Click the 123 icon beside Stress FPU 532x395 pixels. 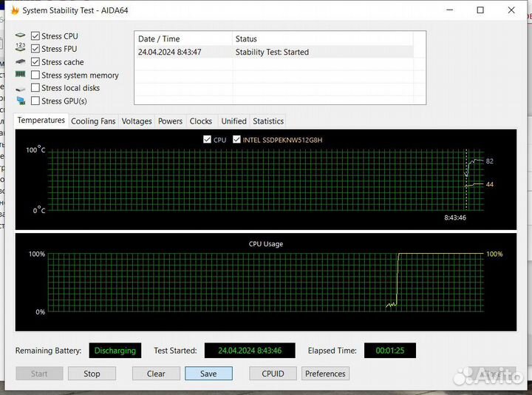coord(21,47)
